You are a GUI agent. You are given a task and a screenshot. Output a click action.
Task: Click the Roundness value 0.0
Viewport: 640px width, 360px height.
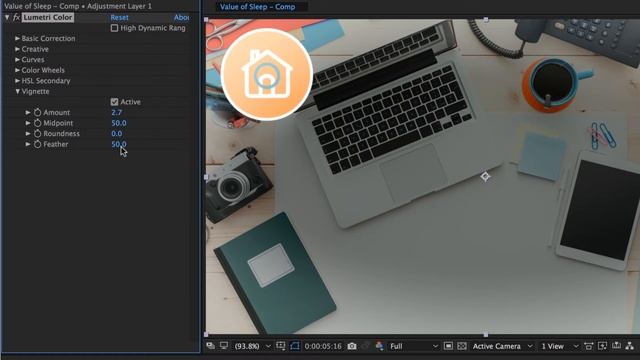pos(116,133)
